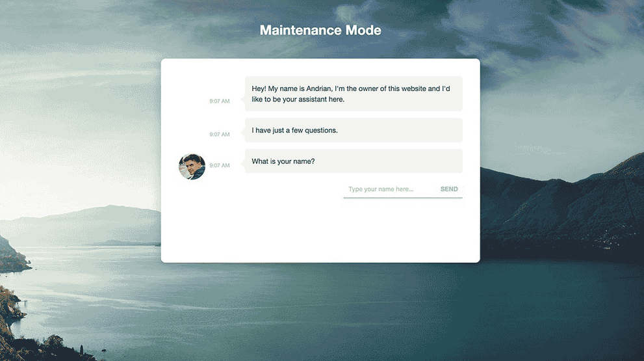
Task: Click the word 'Andrian' in the greeting
Action: coord(320,88)
